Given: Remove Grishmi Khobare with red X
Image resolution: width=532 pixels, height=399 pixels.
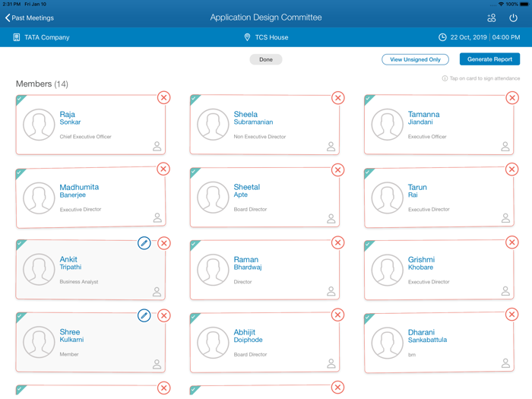Looking at the screenshot, I should [x=512, y=242].
